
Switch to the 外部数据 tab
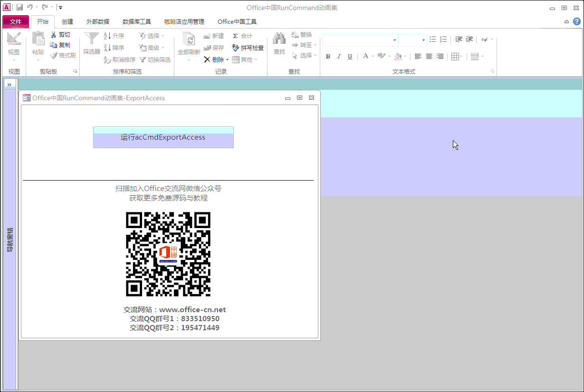click(98, 22)
